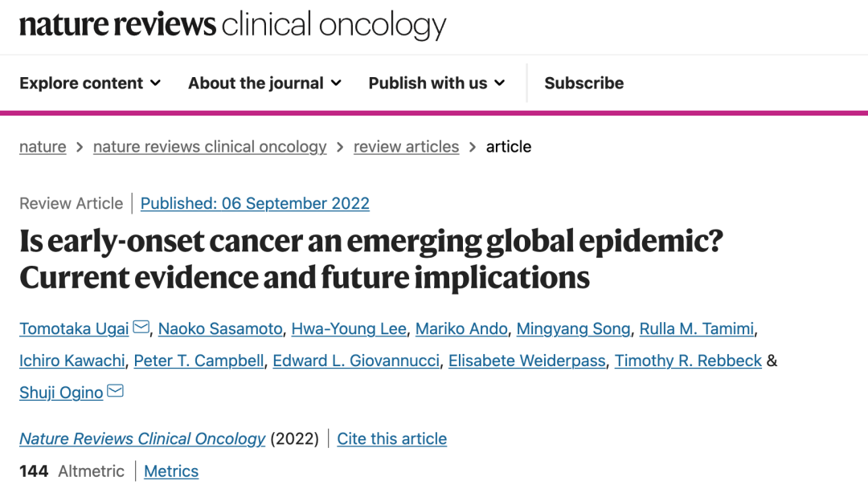Navigate to review articles breadcrumb
The image size is (868, 493).
(x=406, y=147)
